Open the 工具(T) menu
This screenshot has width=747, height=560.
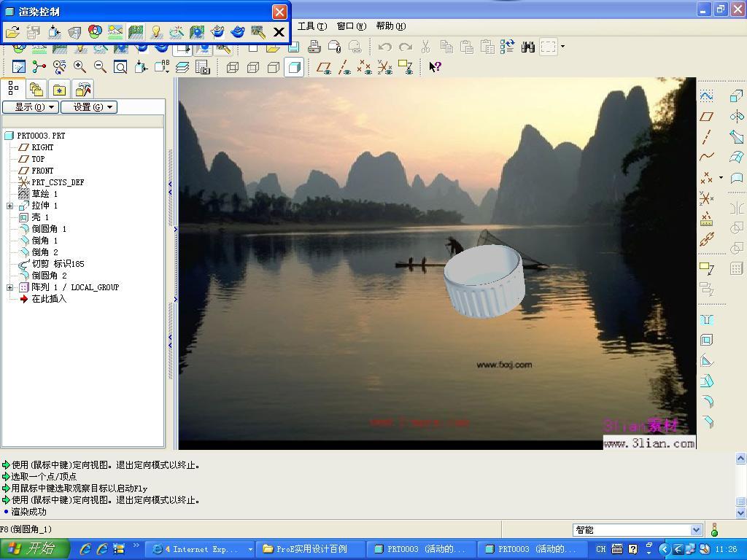(312, 26)
